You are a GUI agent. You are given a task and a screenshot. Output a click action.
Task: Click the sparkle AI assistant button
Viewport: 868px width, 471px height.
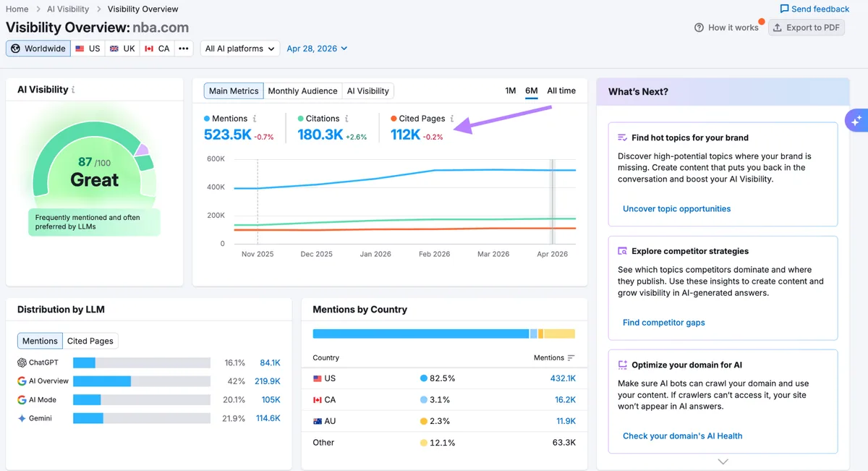856,121
